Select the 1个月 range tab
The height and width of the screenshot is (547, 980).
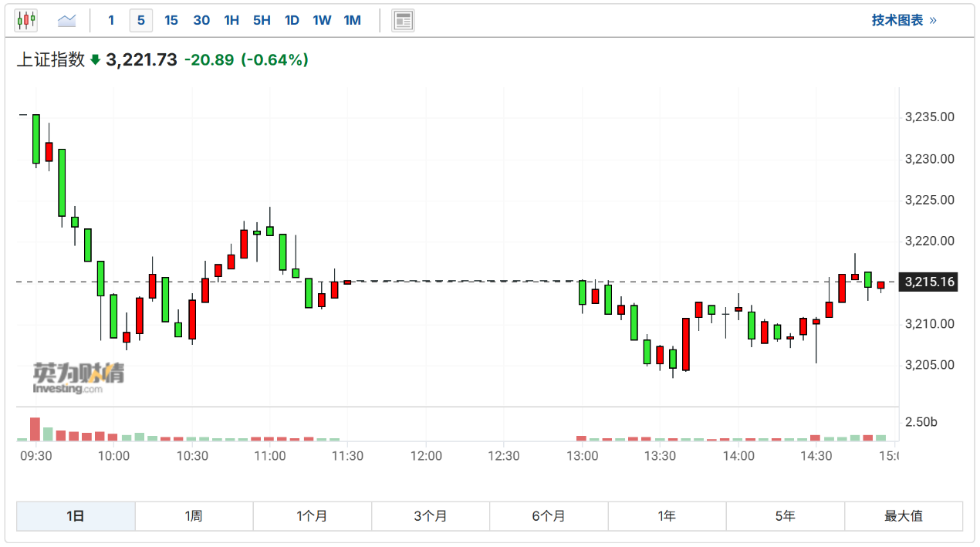[x=312, y=516]
